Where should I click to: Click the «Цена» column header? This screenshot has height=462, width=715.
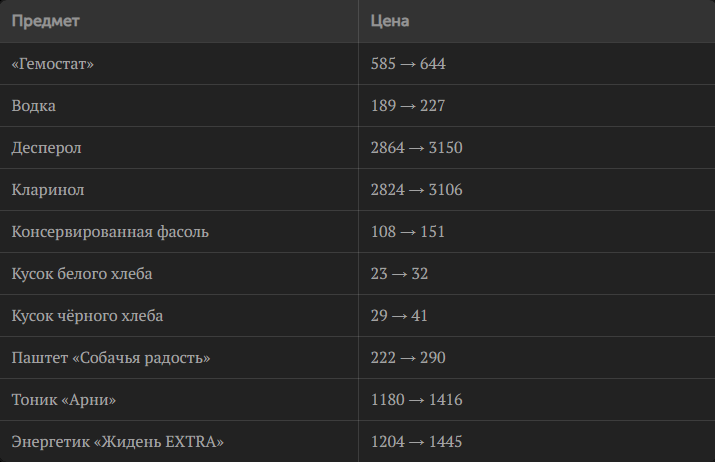(x=389, y=21)
